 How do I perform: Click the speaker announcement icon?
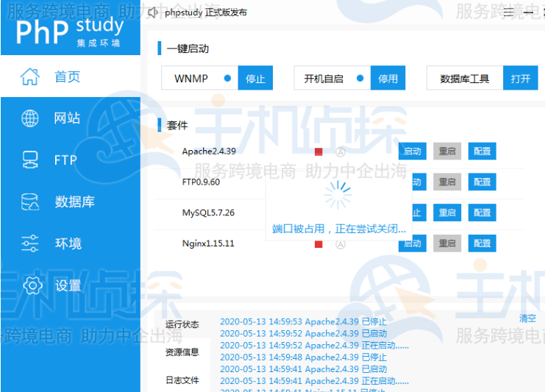[153, 13]
